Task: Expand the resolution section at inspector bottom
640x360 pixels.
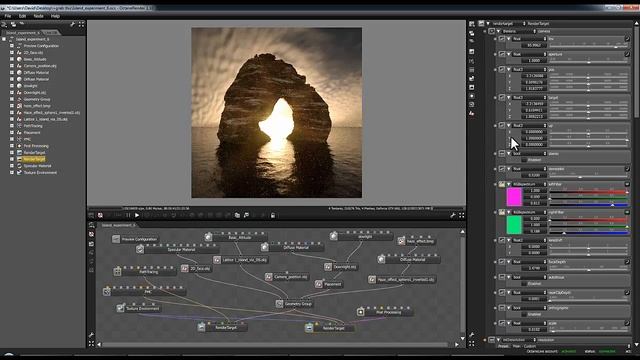Action: point(498,340)
